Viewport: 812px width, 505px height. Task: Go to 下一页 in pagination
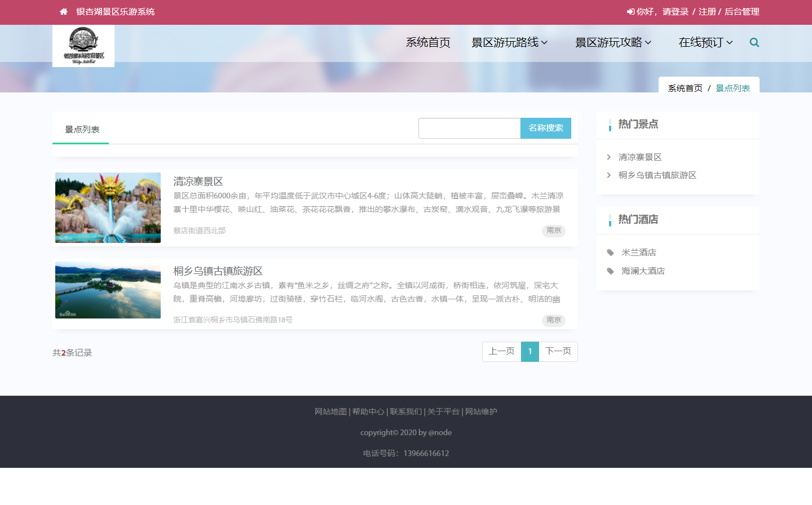coord(558,352)
